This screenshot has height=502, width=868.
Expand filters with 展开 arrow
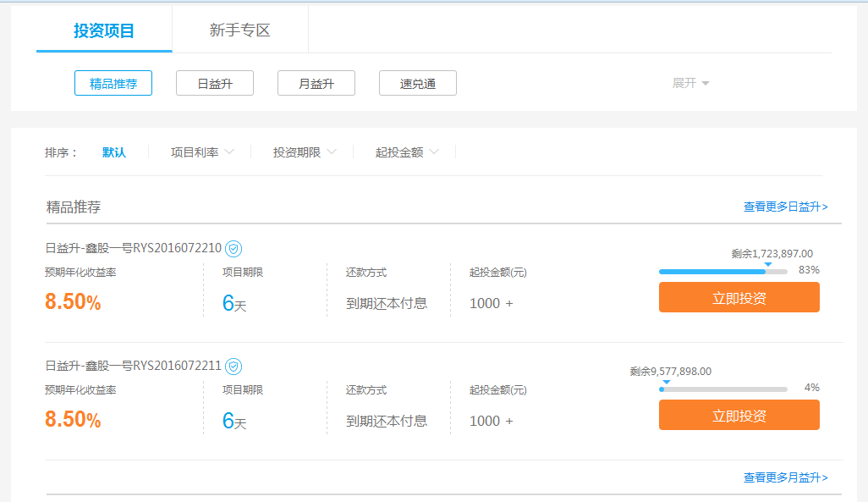pyautogui.click(x=690, y=83)
